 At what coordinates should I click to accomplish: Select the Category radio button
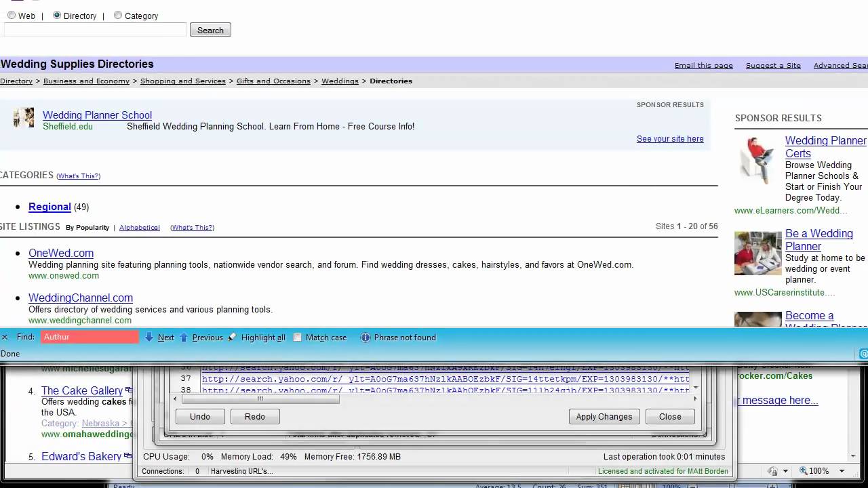[118, 15]
